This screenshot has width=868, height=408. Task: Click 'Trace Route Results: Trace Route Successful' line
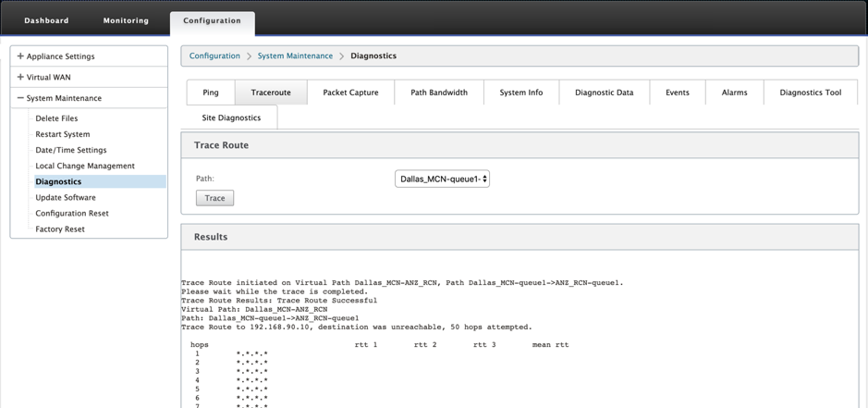pyautogui.click(x=279, y=301)
